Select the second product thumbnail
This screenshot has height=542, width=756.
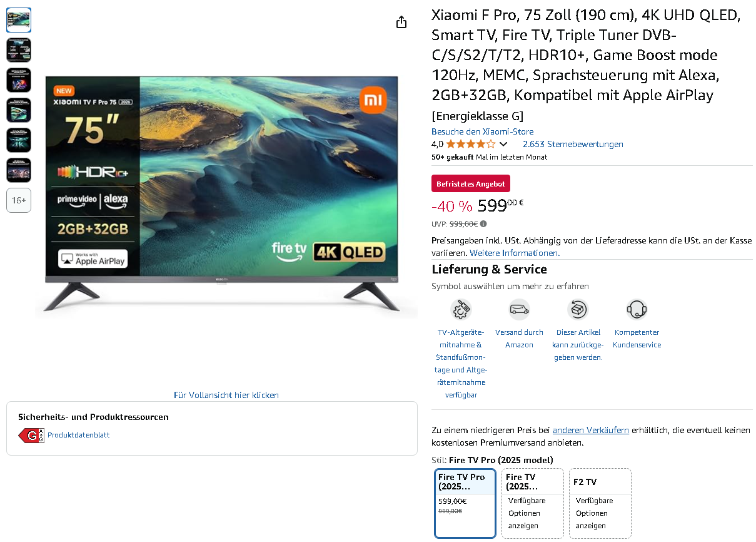(19, 50)
